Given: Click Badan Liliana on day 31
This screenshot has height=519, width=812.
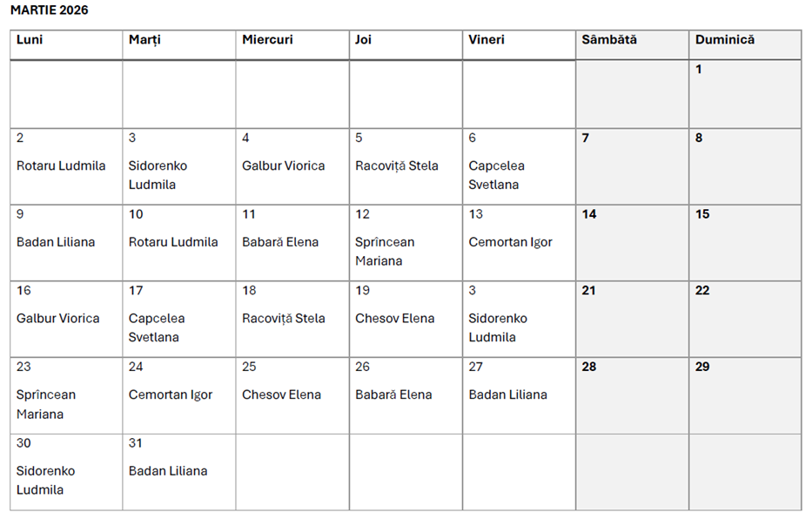Looking at the screenshot, I should click(x=168, y=471).
